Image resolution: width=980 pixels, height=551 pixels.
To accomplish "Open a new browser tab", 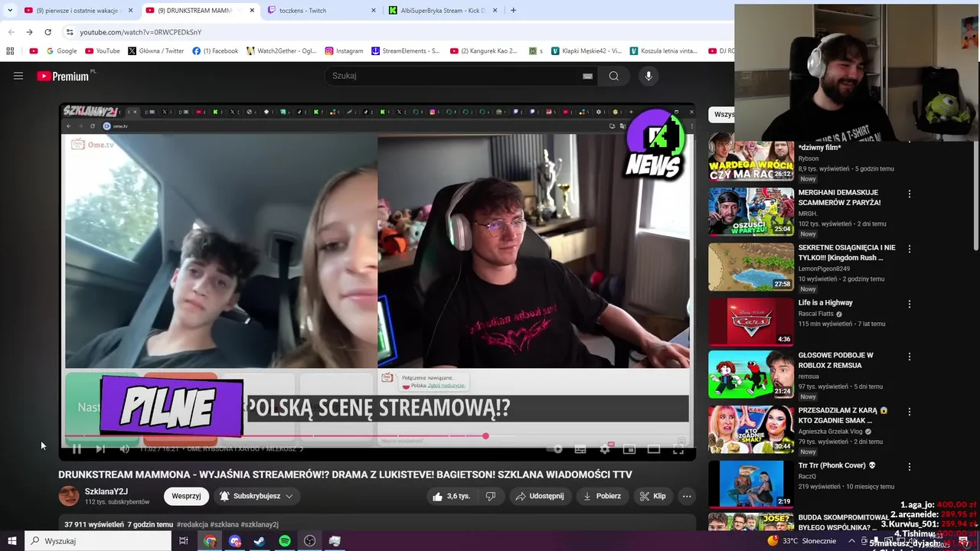I will [513, 11].
